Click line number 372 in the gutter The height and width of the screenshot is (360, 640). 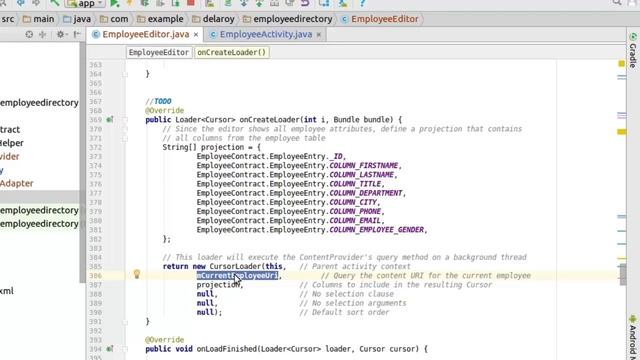point(96,147)
